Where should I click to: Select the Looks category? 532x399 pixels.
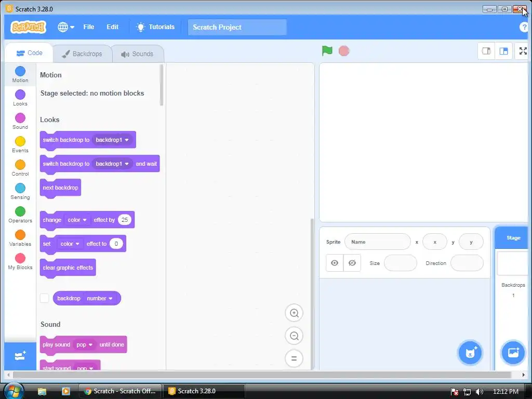20,98
